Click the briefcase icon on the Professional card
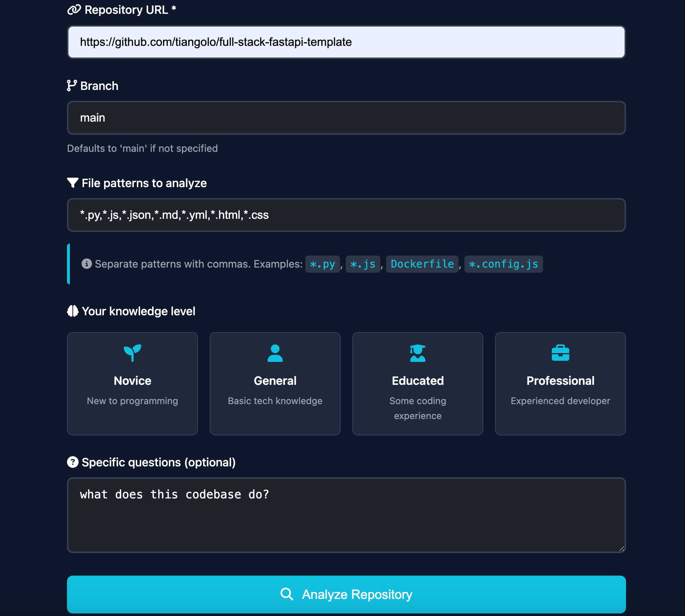The height and width of the screenshot is (616, 685). 560,353
